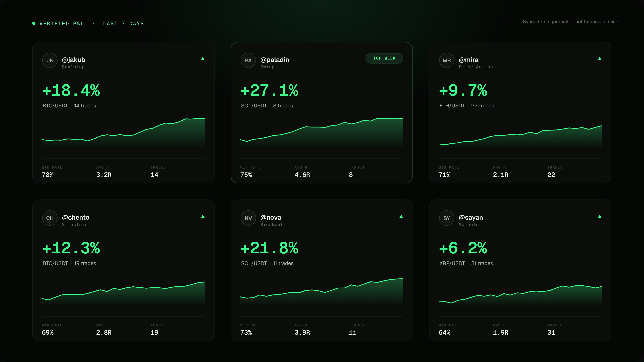Click the 'Synced from journals' note
This screenshot has width=644, height=362.
click(546, 22)
